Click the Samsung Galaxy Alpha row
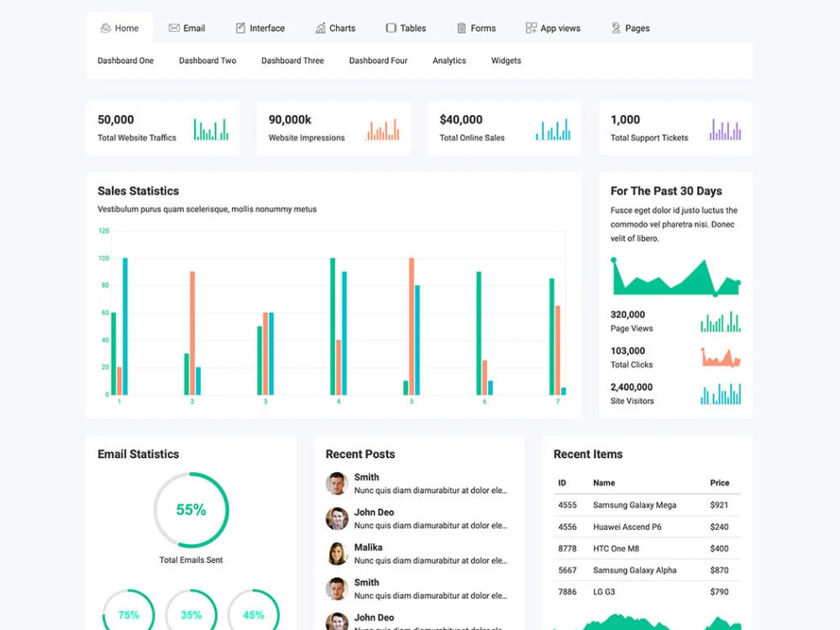The height and width of the screenshot is (630, 840). pyautogui.click(x=647, y=570)
